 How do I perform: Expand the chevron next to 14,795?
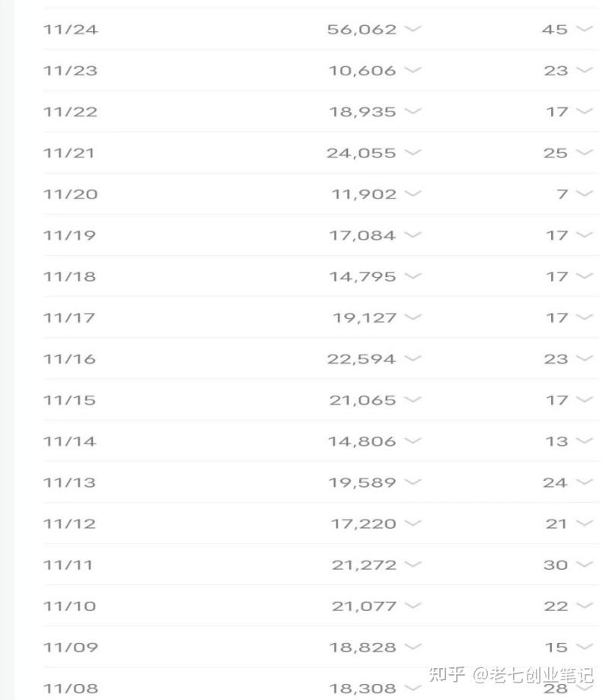coord(413,275)
